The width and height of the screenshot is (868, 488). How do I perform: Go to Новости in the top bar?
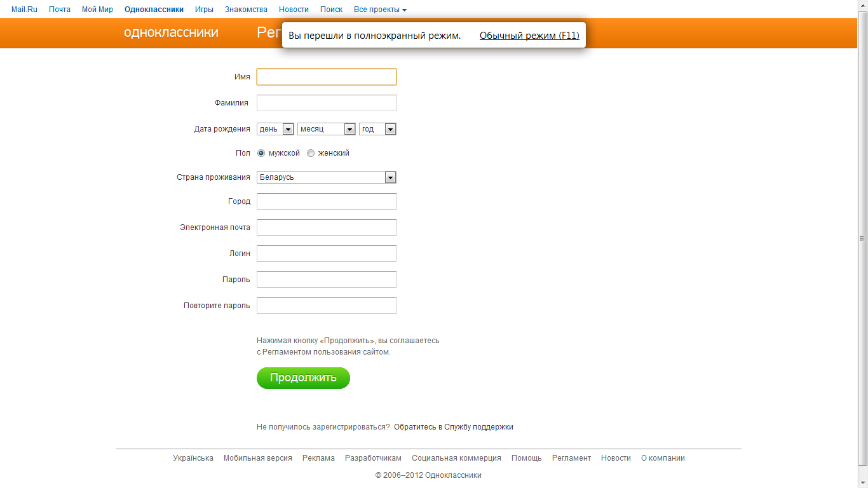coord(294,10)
